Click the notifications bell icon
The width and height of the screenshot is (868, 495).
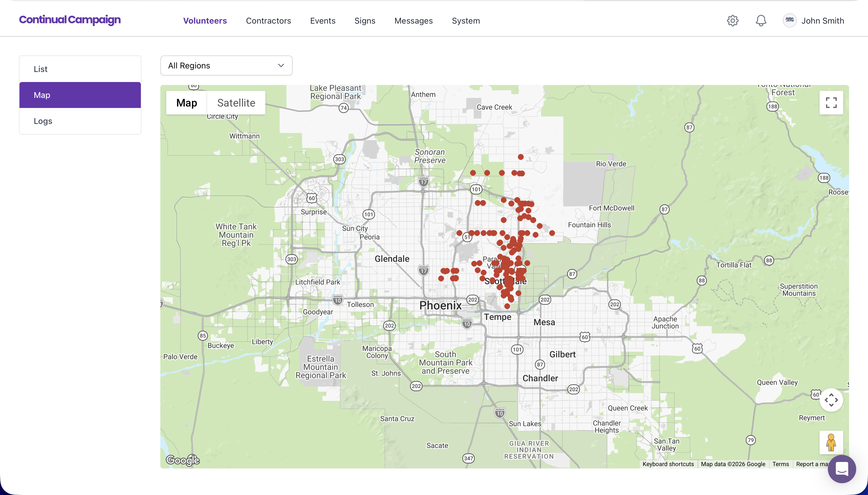tap(761, 21)
